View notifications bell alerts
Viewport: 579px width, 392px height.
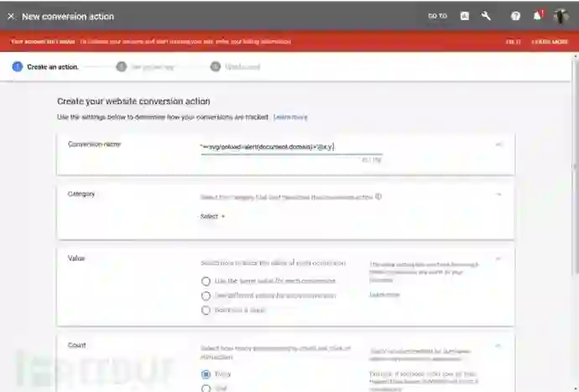pyautogui.click(x=538, y=16)
